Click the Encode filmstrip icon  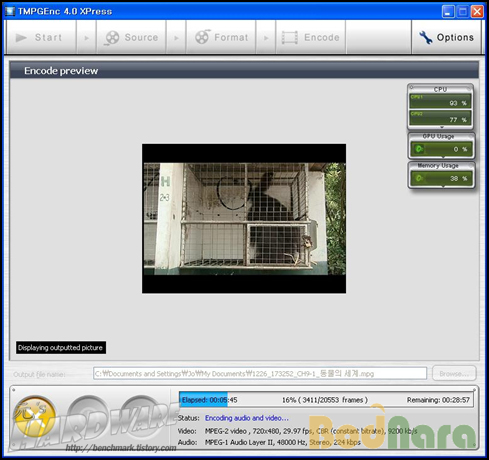coord(290,38)
